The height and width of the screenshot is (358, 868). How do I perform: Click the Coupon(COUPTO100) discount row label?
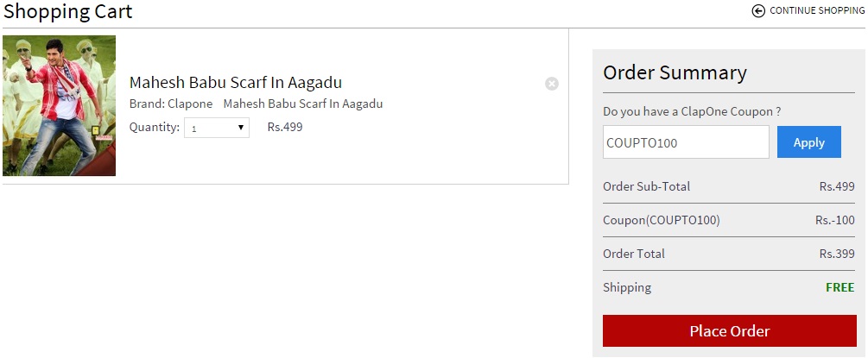pyautogui.click(x=661, y=220)
